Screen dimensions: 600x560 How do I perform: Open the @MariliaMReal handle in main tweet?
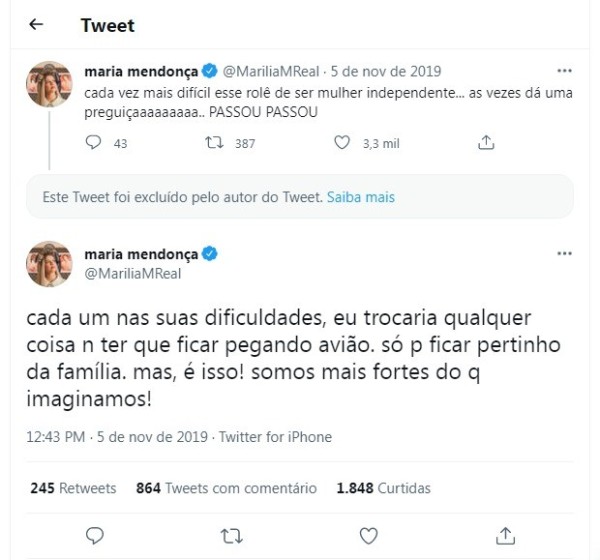(132, 271)
